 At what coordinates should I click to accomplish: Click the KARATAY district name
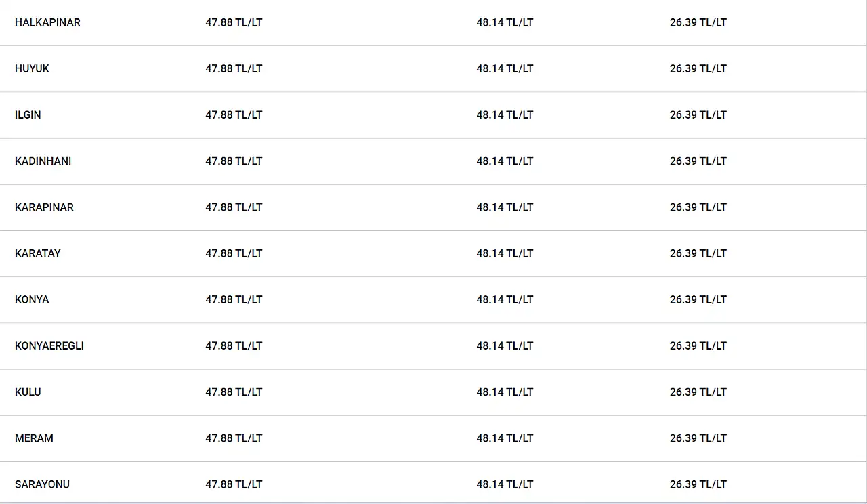[x=38, y=253]
